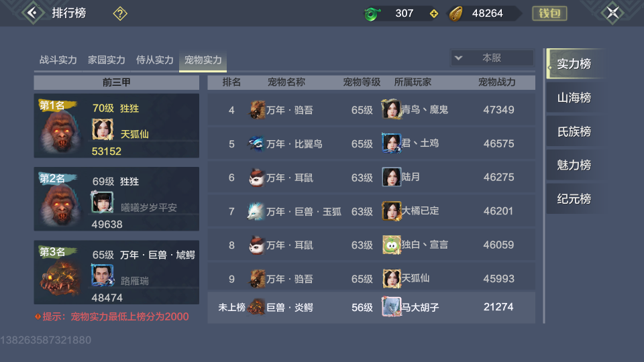Open the question mark help icon

tap(120, 13)
